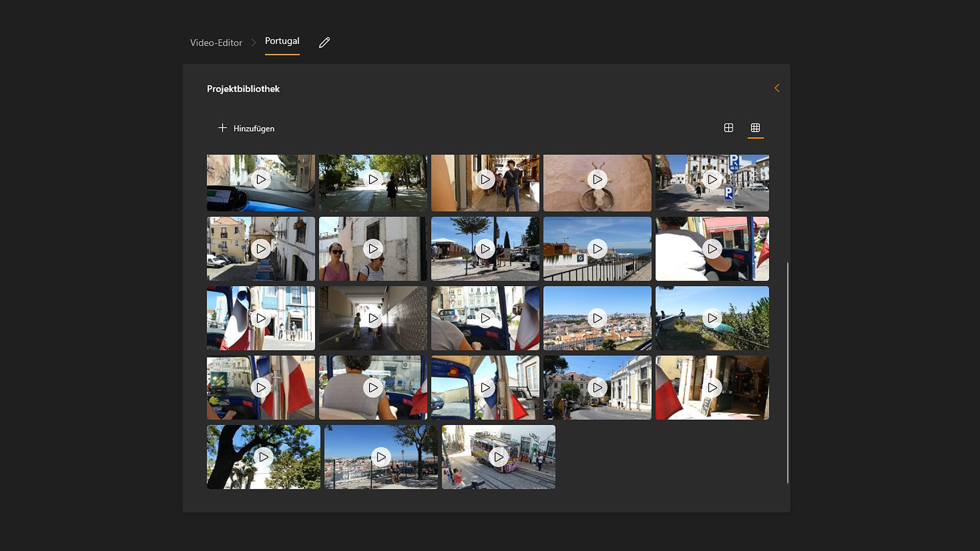The height and width of the screenshot is (551, 980).
Task: Play the tree canopy clip in bottom row
Action: pyautogui.click(x=264, y=457)
